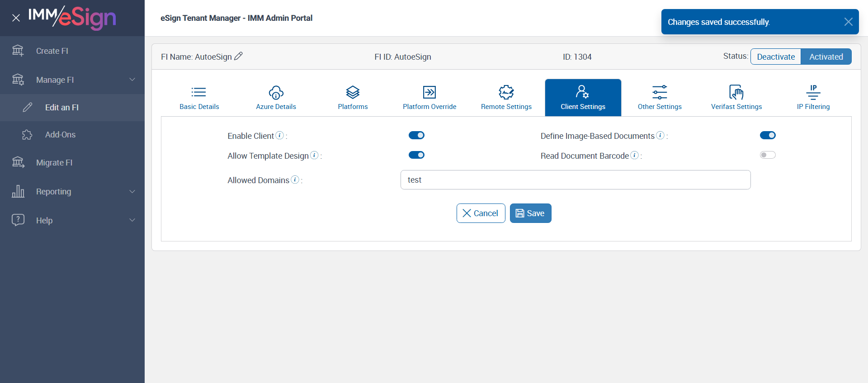Click the Save button
Image resolution: width=868 pixels, height=383 pixels.
pyautogui.click(x=531, y=213)
